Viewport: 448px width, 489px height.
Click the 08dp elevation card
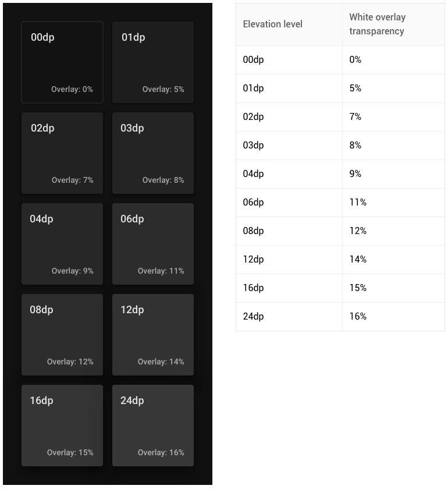coord(62,335)
